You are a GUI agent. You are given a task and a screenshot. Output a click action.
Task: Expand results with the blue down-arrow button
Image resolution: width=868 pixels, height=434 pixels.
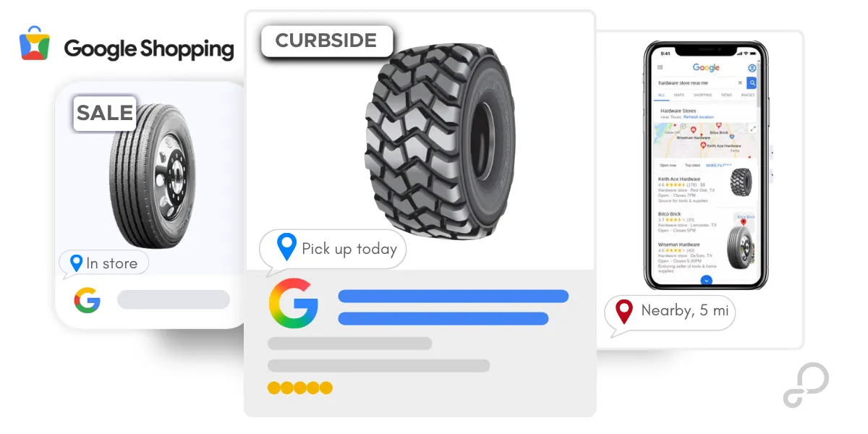[x=707, y=281]
